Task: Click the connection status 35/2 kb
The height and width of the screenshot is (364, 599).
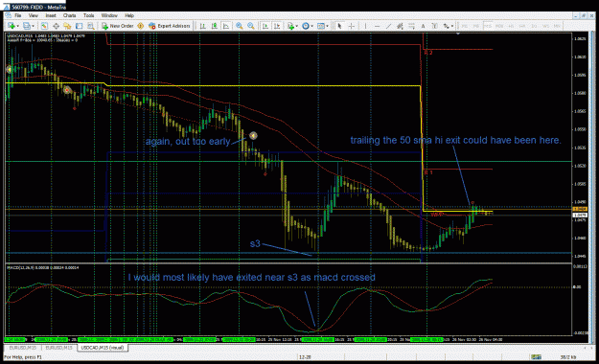Action: (x=568, y=357)
